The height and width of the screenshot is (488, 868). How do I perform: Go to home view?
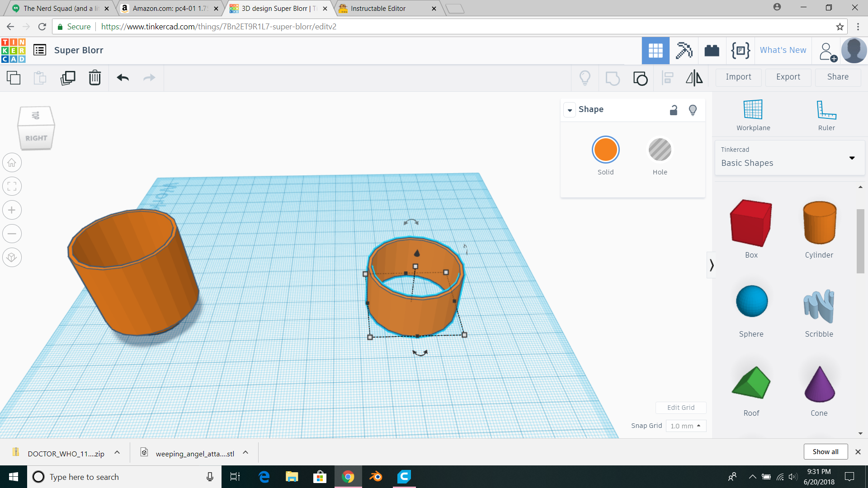click(x=12, y=163)
